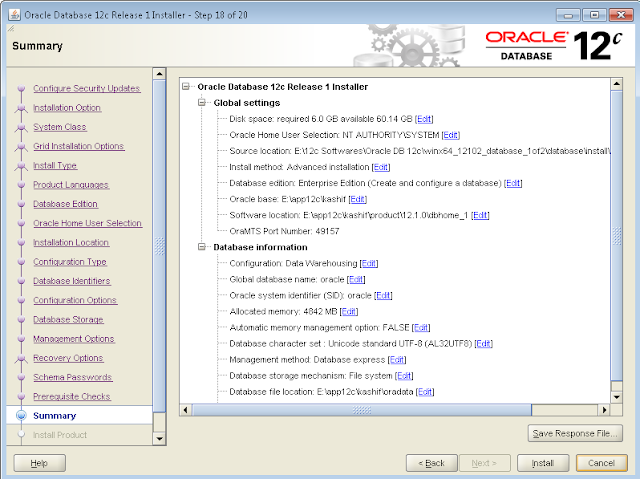The width and height of the screenshot is (640, 479).
Task: Go to Product Languages step
Action: [71, 185]
